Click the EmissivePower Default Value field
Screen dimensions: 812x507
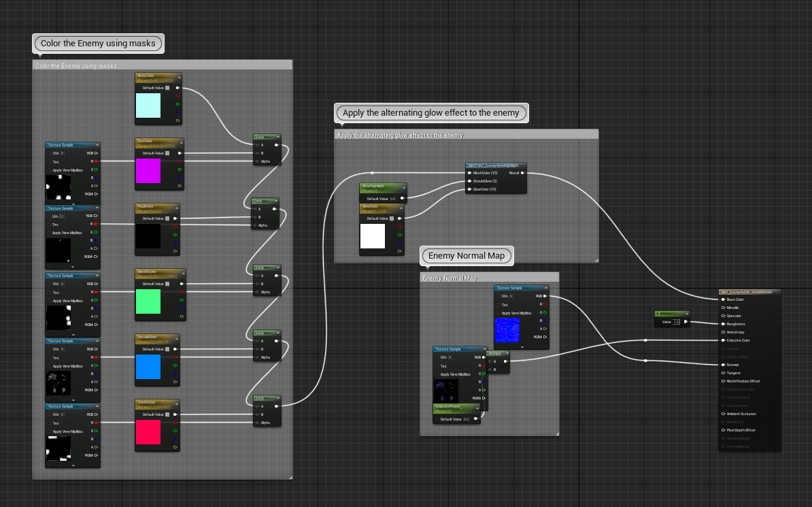pyautogui.click(x=466, y=419)
